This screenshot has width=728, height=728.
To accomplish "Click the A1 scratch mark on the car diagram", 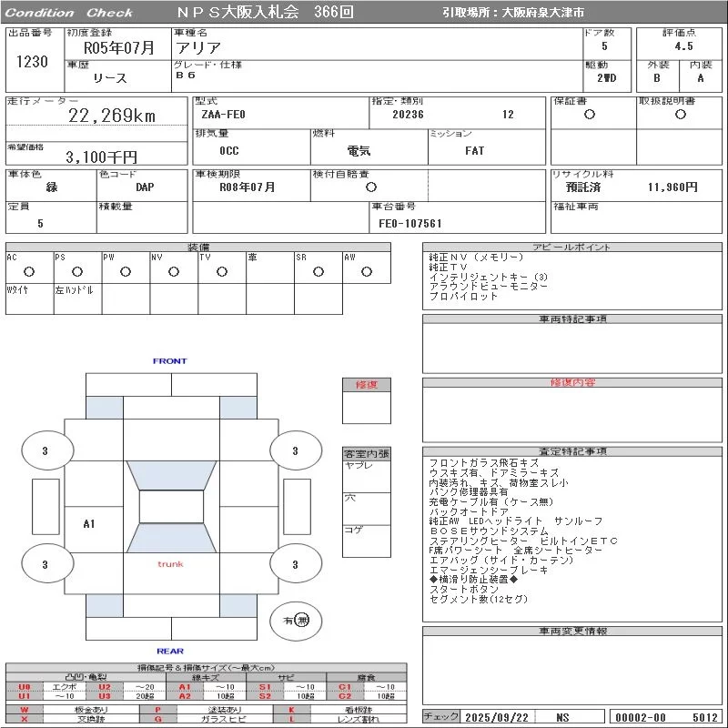I will coord(88,524).
